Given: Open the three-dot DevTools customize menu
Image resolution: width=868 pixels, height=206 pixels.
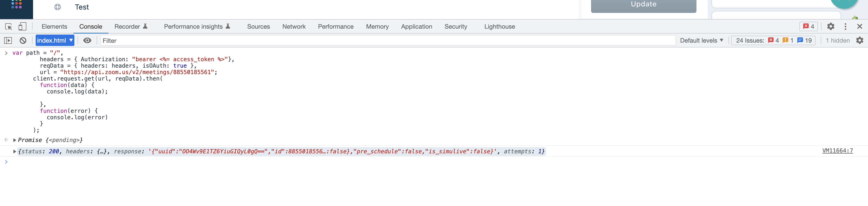Looking at the screenshot, I should pos(845,27).
